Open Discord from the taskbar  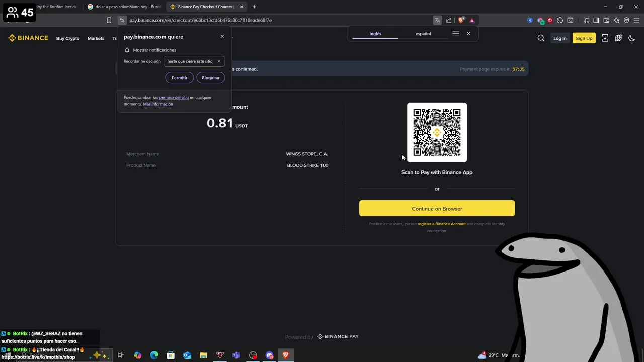(269, 355)
